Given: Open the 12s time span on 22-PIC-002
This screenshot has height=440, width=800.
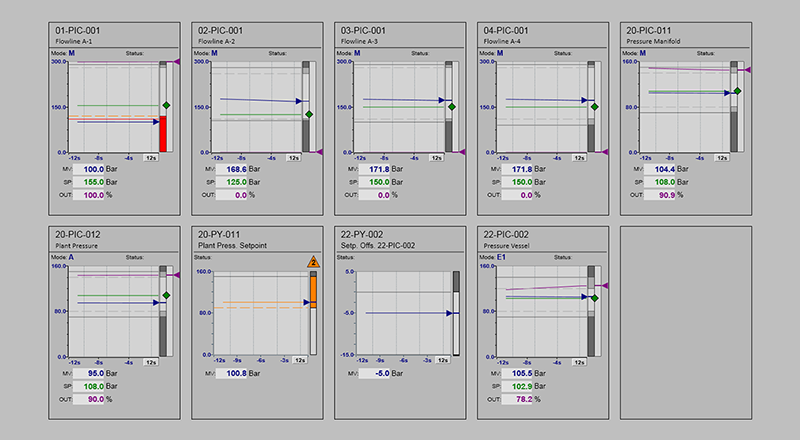Looking at the screenshot, I should (580, 362).
